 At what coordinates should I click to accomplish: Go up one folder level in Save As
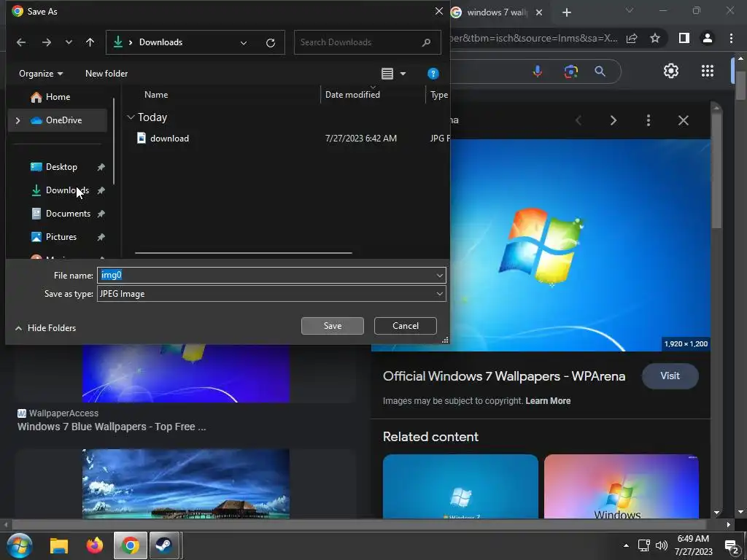click(x=90, y=42)
